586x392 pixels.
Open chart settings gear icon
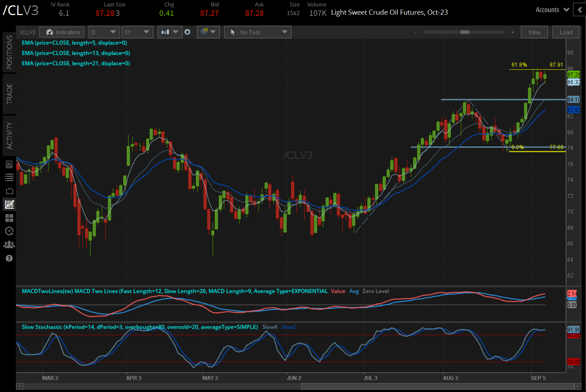tap(187, 32)
